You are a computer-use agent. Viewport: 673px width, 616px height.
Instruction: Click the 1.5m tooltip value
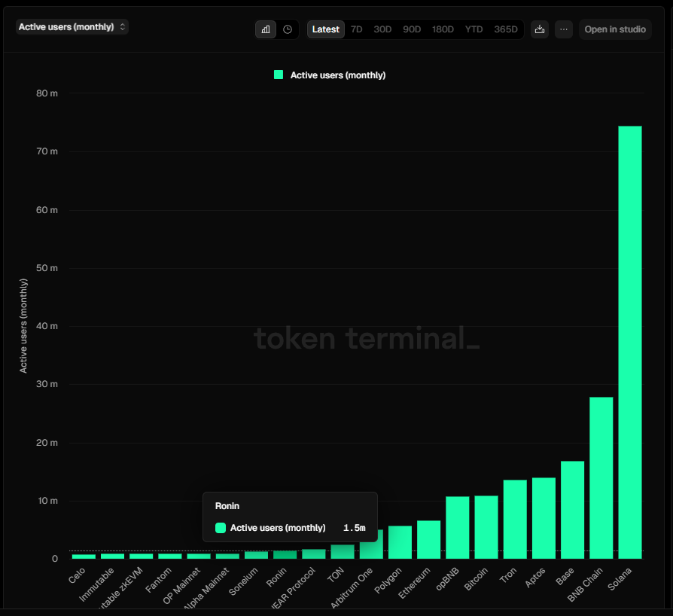pos(354,528)
